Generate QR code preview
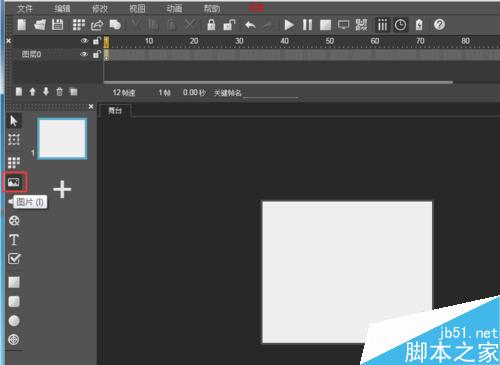The image size is (500, 365). pyautogui.click(x=361, y=25)
